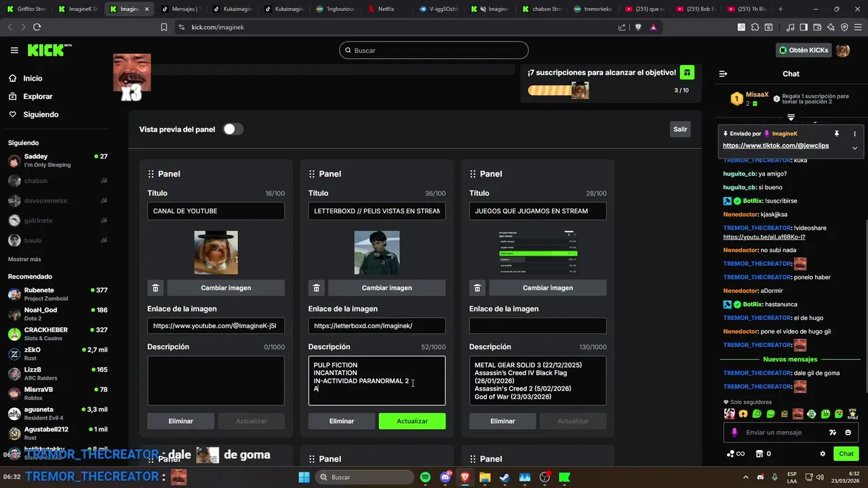Delete image in CANAL DE YOUTUBE panel
Image resolution: width=868 pixels, height=488 pixels.
pyautogui.click(x=155, y=288)
